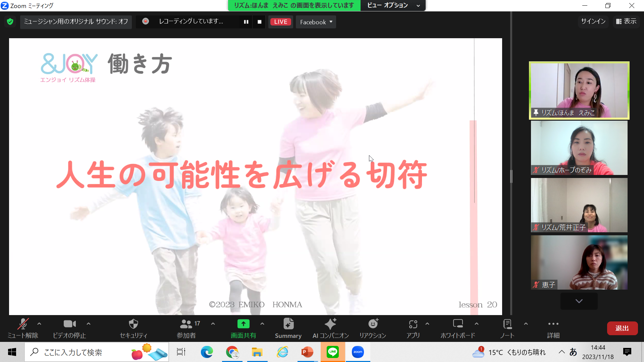The image size is (644, 362).
Task: Expand notes options arrow beside ノート
Action: (x=526, y=324)
